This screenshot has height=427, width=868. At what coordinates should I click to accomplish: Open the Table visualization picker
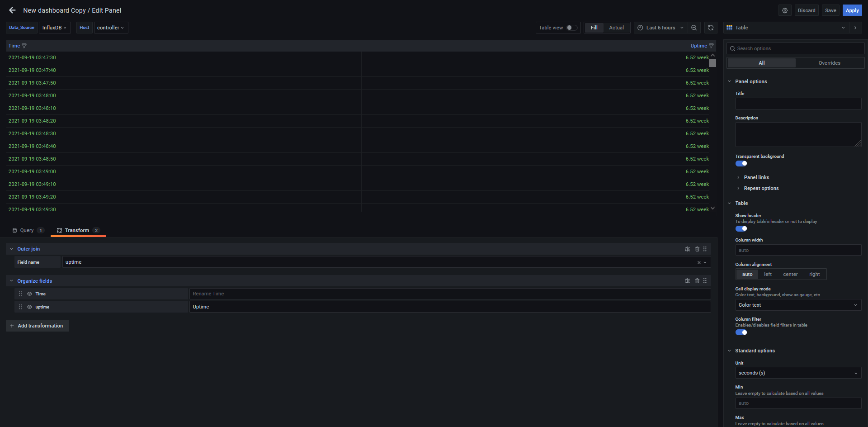(x=786, y=28)
